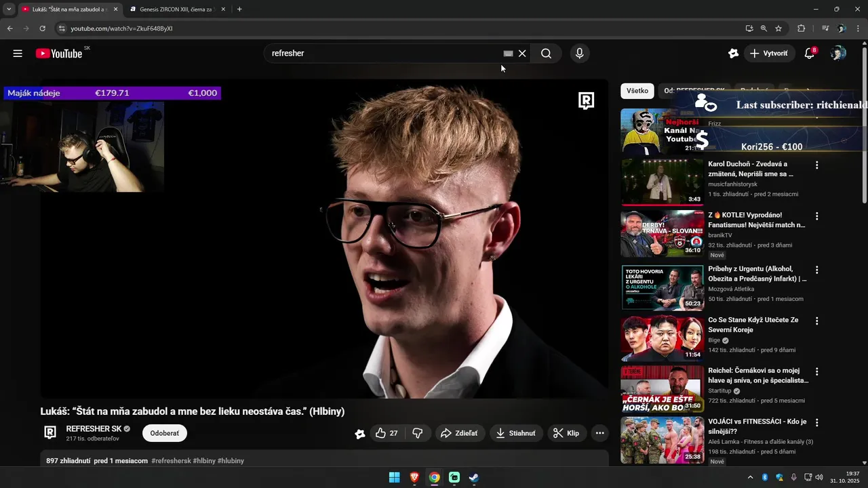Open Karol Duchoň video thumbnail
868x488 pixels.
663,182
